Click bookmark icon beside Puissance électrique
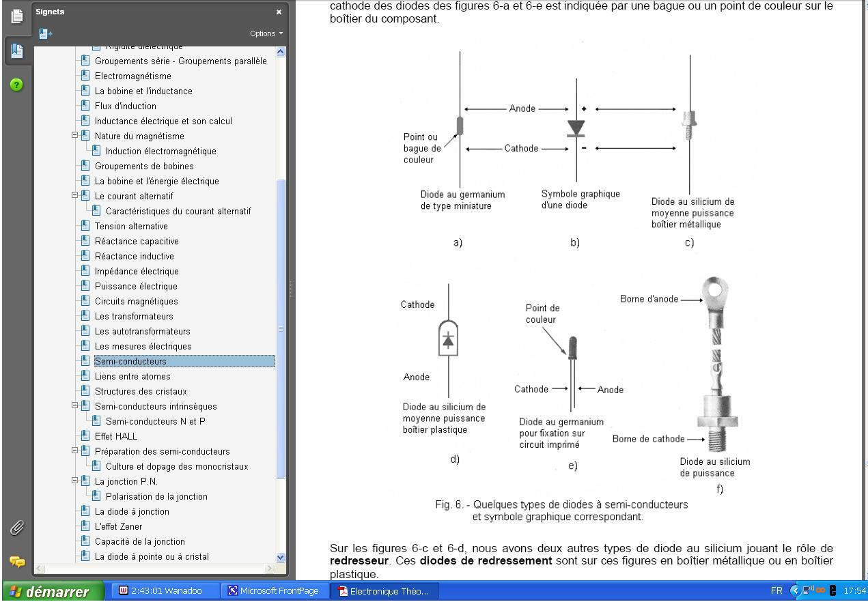Viewport: 868px width, 602px height. 85,286
